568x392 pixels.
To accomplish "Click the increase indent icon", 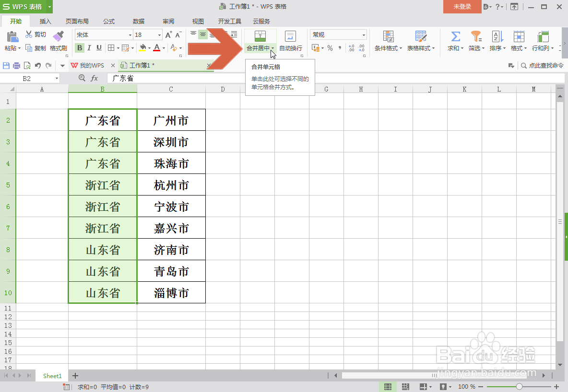I will pyautogui.click(x=234, y=35).
